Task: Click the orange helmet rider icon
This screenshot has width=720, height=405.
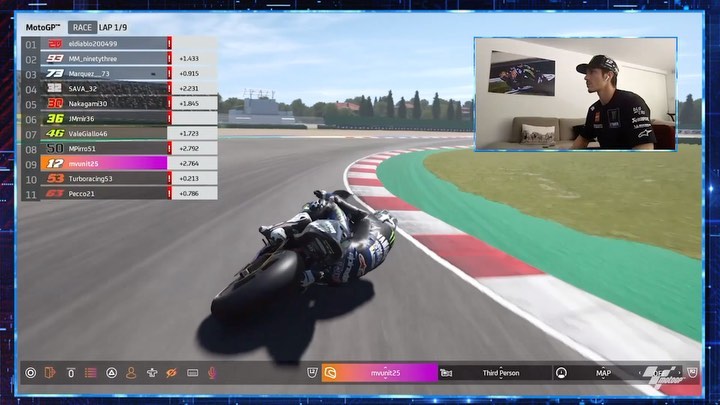Action: [330, 373]
